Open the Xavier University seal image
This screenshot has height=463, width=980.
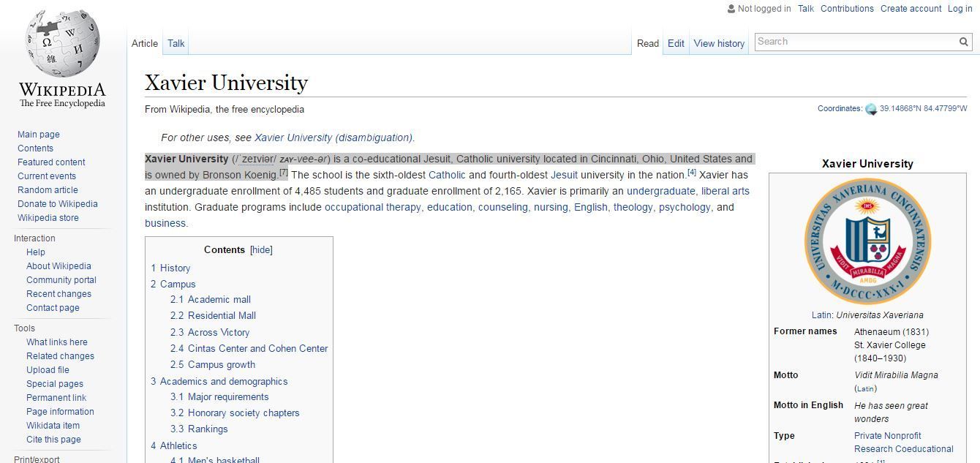point(867,241)
